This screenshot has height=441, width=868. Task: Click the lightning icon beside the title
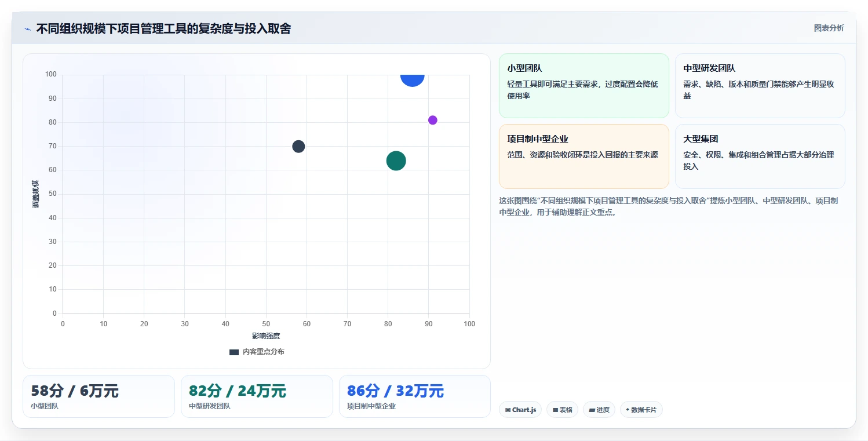tap(27, 29)
